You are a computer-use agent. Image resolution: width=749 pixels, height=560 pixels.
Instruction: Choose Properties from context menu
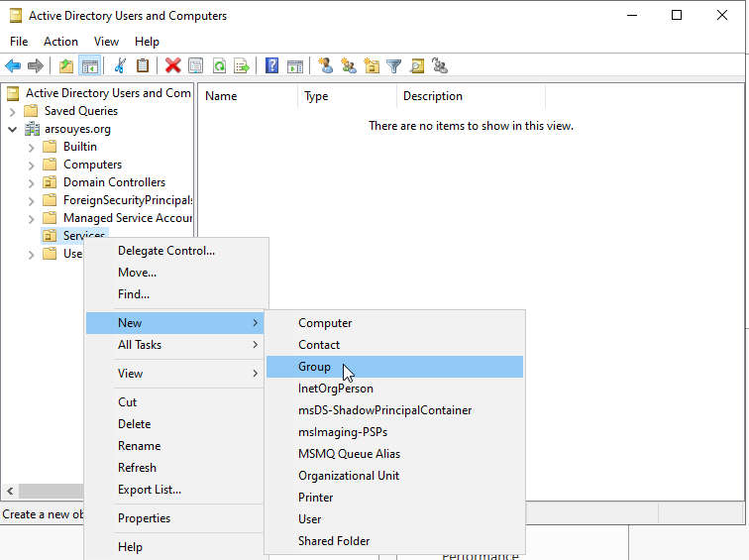174,518
